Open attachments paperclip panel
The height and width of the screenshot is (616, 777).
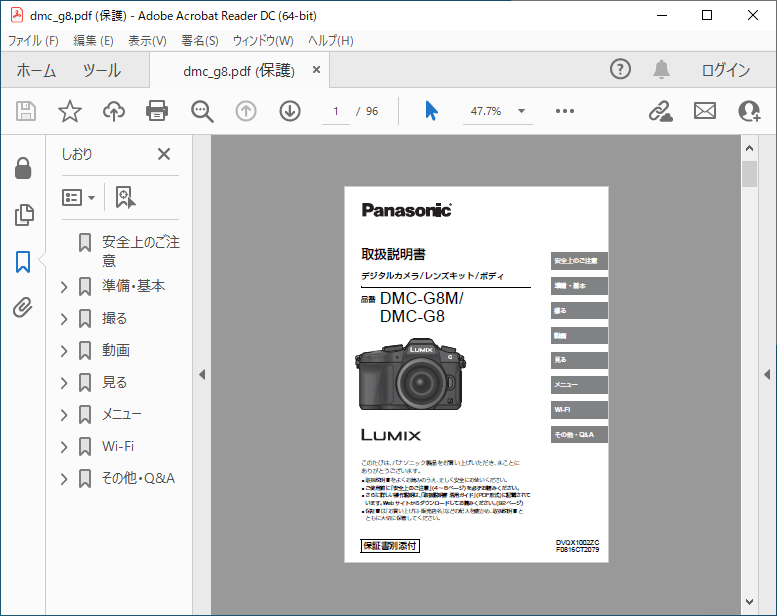click(x=23, y=307)
